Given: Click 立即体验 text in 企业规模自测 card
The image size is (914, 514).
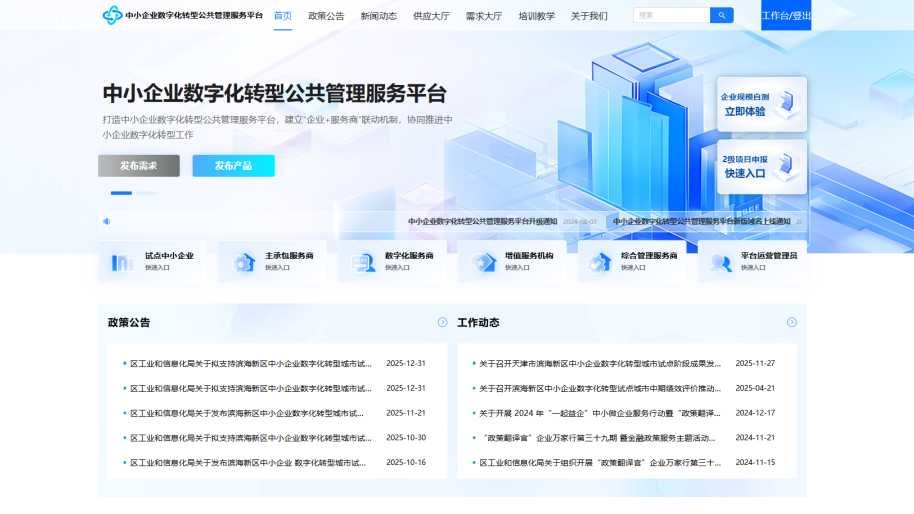Looking at the screenshot, I should tap(744, 111).
